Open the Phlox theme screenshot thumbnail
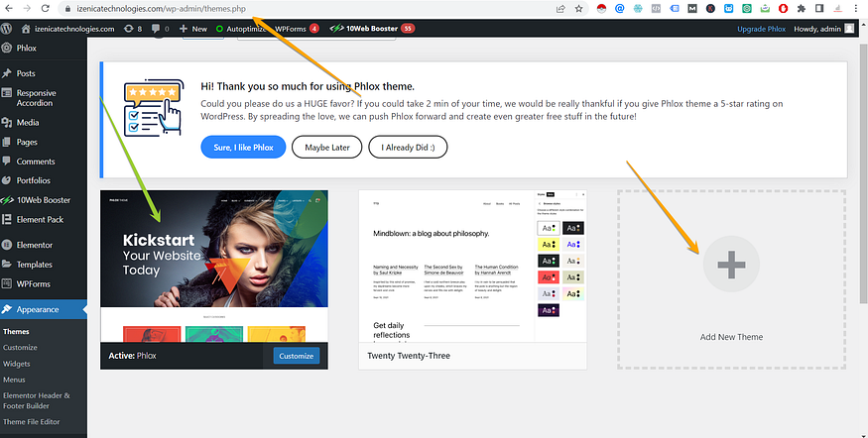The width and height of the screenshot is (868, 438). (214, 266)
